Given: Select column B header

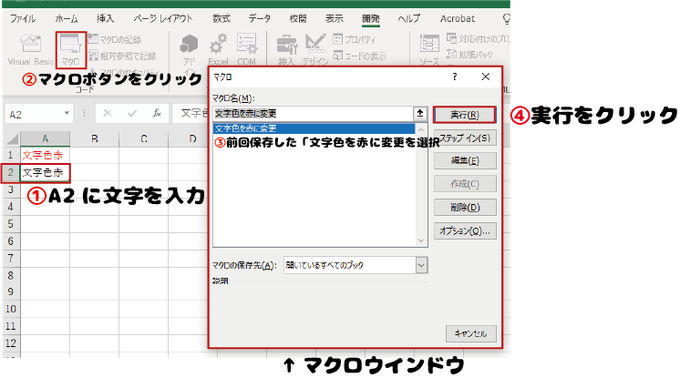Looking at the screenshot, I should (95, 139).
